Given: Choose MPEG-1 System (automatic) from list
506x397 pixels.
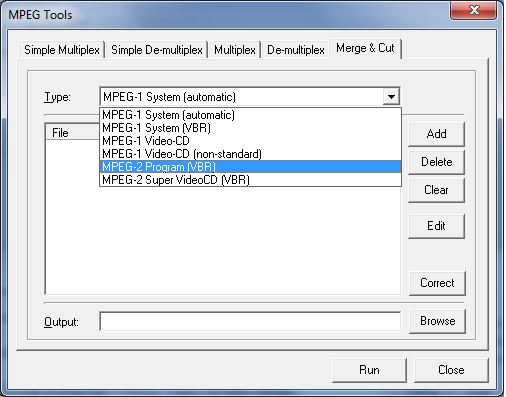Looking at the screenshot, I should point(250,115).
